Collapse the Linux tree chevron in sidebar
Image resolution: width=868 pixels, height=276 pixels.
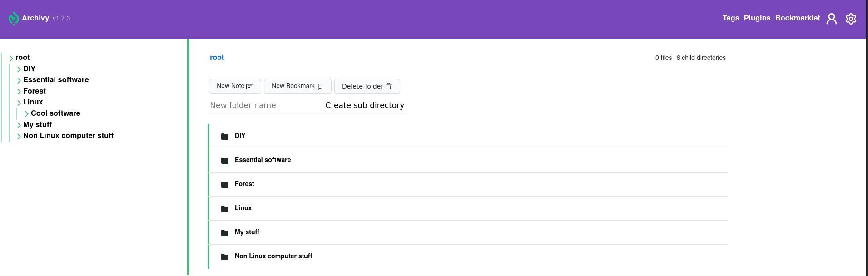[x=19, y=103]
